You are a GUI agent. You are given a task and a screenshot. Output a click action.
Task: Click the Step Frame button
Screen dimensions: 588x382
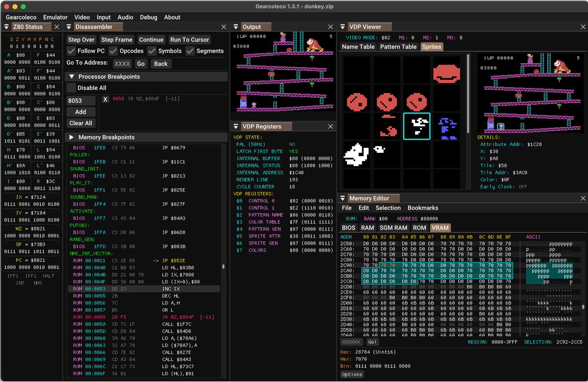point(117,40)
